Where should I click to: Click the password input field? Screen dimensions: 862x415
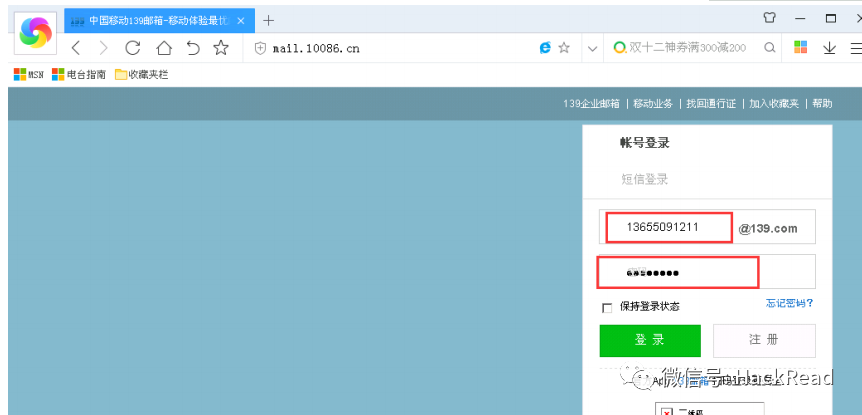pyautogui.click(x=707, y=272)
